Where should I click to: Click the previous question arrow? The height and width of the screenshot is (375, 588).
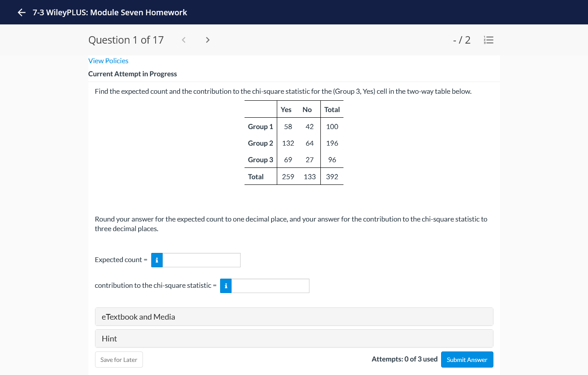[184, 40]
